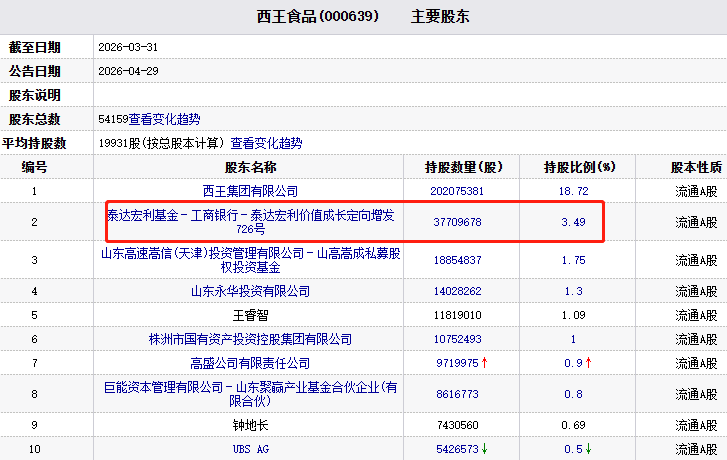The image size is (727, 460).
Task: Select 巨能资本管理有限公司 山东聚赢产业基金 link
Action: click(x=250, y=394)
